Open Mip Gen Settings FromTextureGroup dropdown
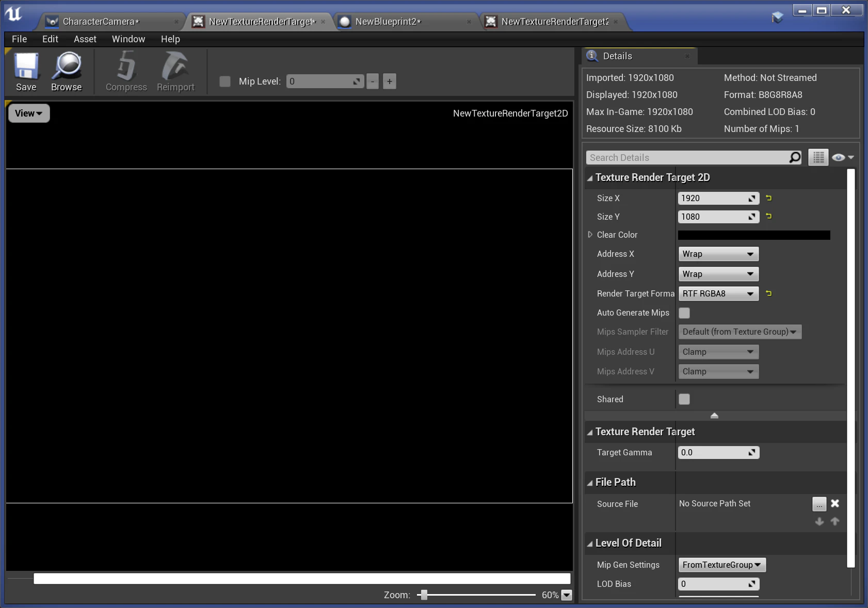This screenshot has height=608, width=868. pyautogui.click(x=722, y=565)
